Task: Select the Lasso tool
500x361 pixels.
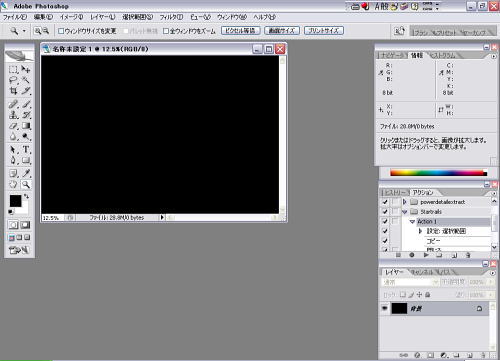Action: [x=13, y=80]
